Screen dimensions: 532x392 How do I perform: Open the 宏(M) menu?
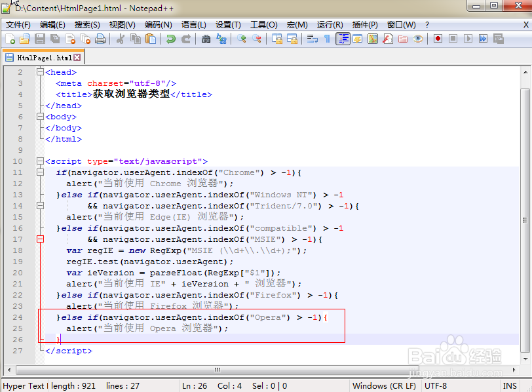[x=297, y=25]
